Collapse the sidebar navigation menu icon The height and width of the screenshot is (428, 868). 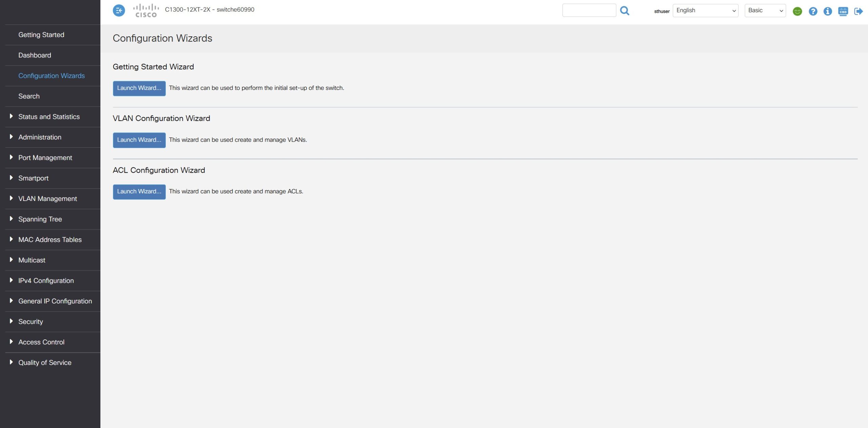(119, 11)
